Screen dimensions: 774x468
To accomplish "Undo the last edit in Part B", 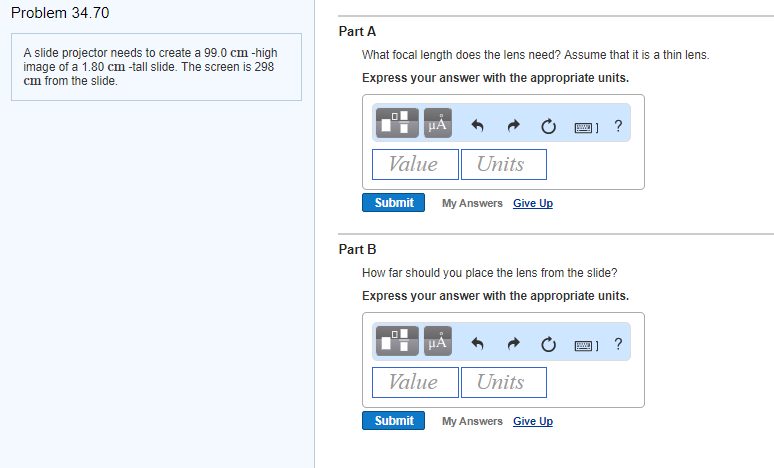I will pyautogui.click(x=477, y=344).
